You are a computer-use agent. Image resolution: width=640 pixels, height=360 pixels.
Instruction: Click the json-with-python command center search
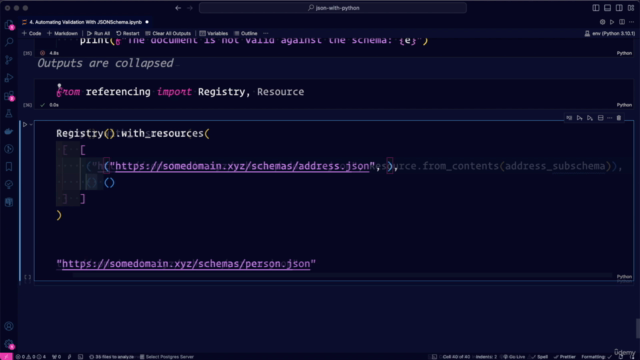(333, 8)
